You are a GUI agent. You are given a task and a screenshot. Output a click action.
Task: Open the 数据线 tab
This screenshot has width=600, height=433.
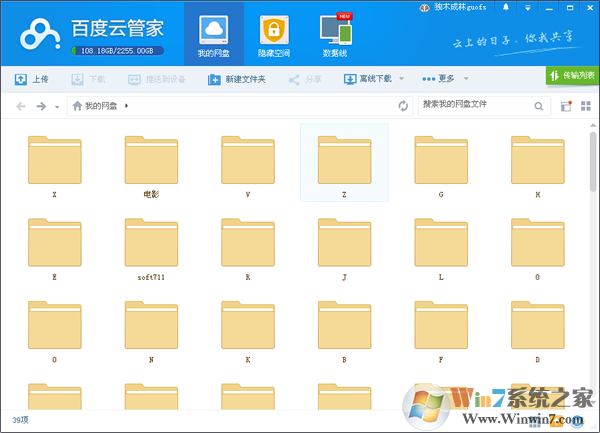tap(335, 34)
